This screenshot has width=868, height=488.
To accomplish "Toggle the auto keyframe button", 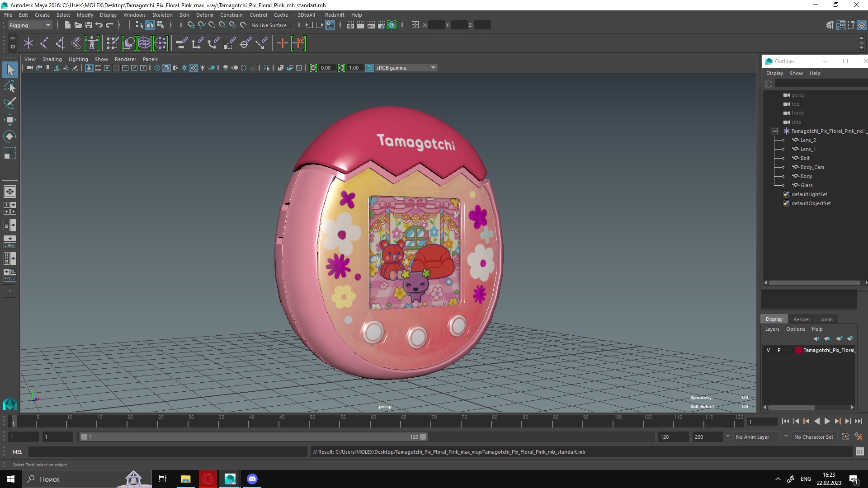I will coord(845,437).
